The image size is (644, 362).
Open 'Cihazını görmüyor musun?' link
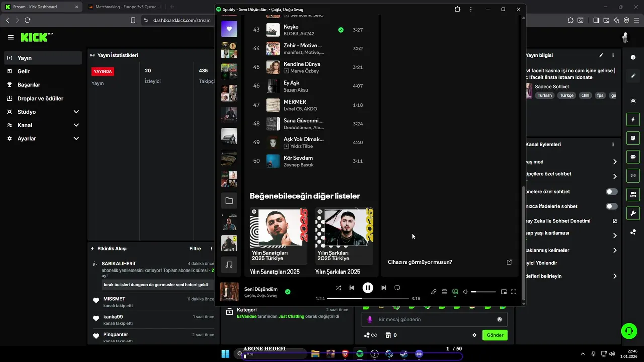[x=420, y=262]
